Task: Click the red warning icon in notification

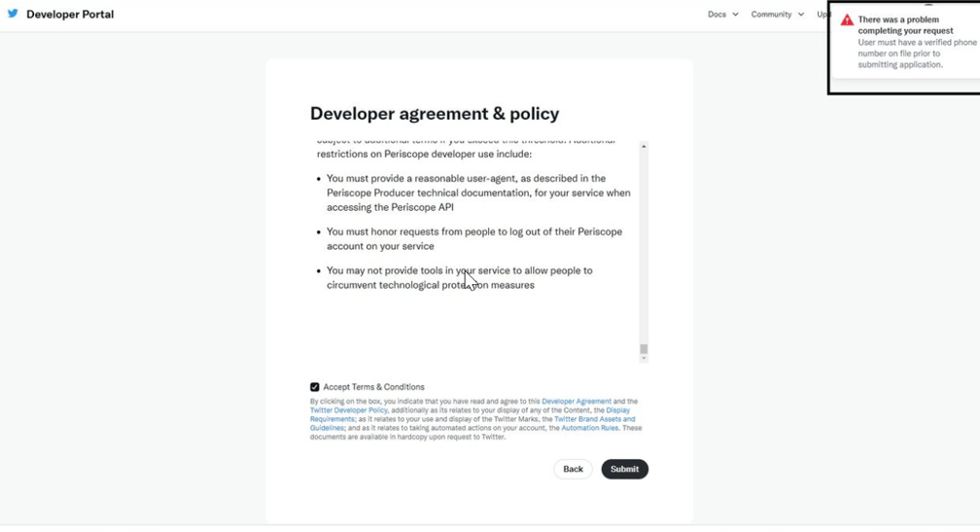Action: [847, 20]
